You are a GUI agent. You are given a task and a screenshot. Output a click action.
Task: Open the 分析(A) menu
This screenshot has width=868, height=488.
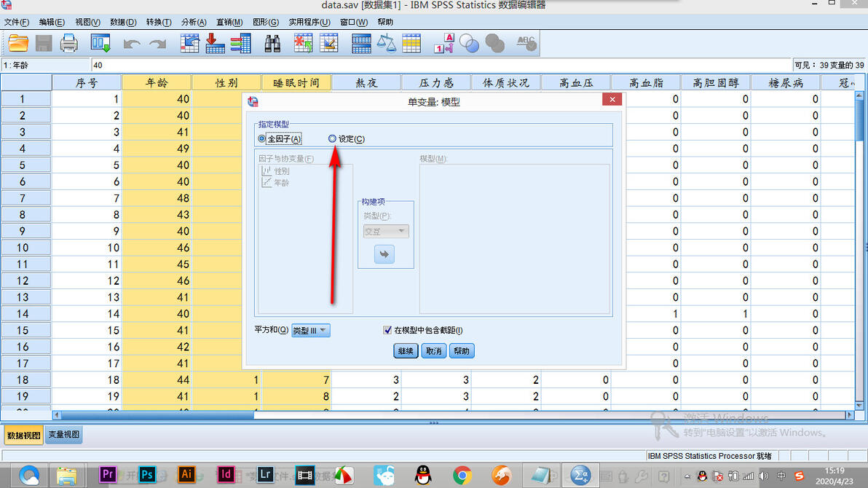[x=194, y=22]
